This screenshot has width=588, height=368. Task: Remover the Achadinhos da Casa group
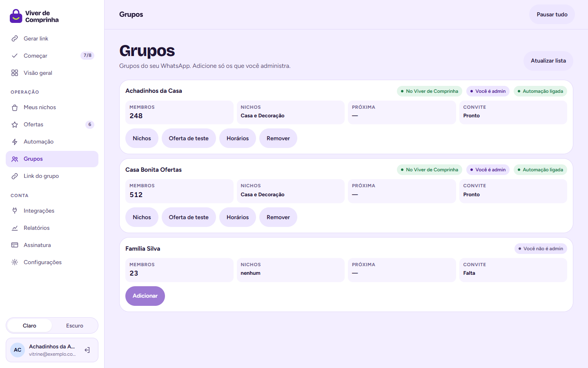click(278, 138)
